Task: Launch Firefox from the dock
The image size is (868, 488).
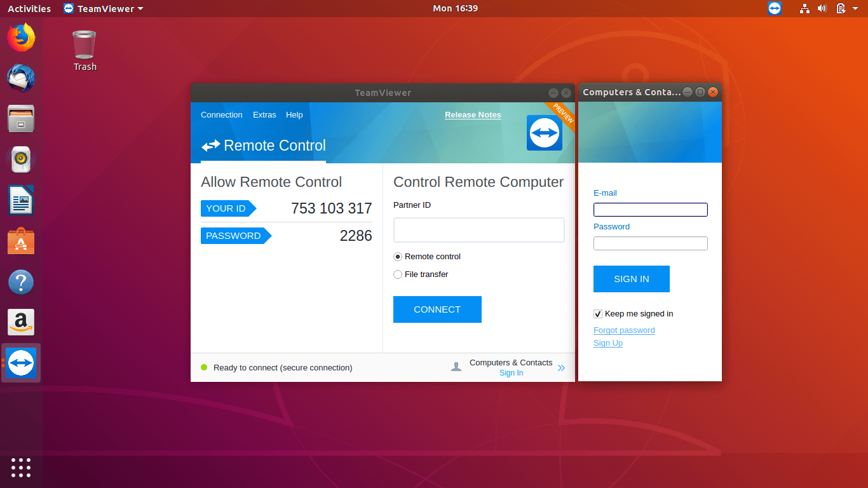Action: pos(21,37)
